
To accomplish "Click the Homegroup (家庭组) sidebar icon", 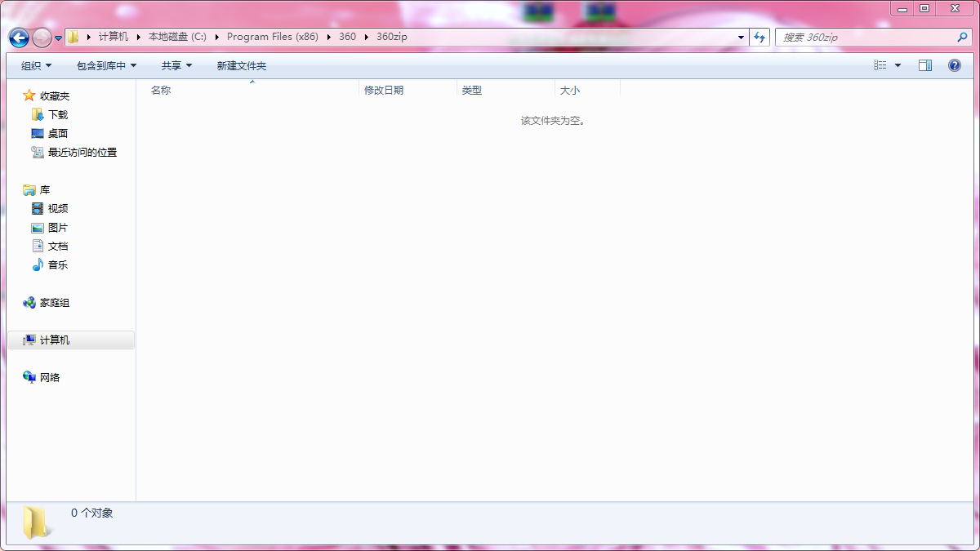I will point(51,303).
